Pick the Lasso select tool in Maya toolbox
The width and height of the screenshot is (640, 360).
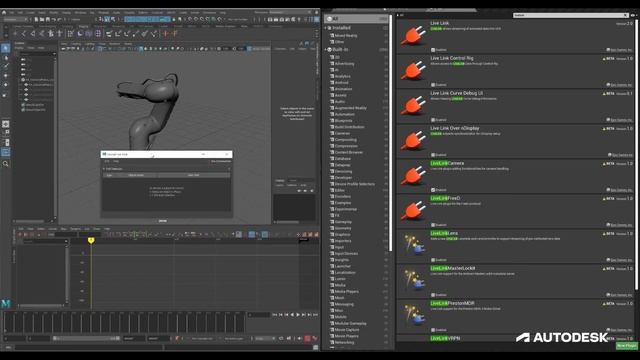5,58
